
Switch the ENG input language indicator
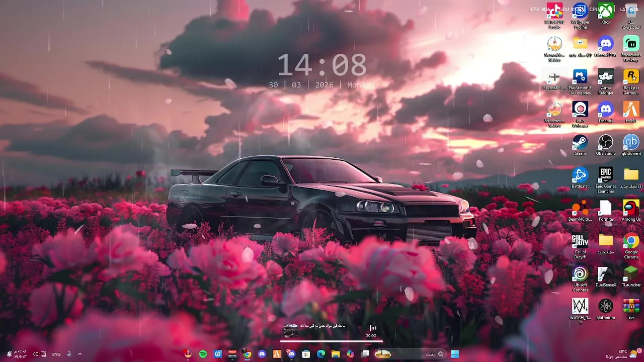(56, 354)
